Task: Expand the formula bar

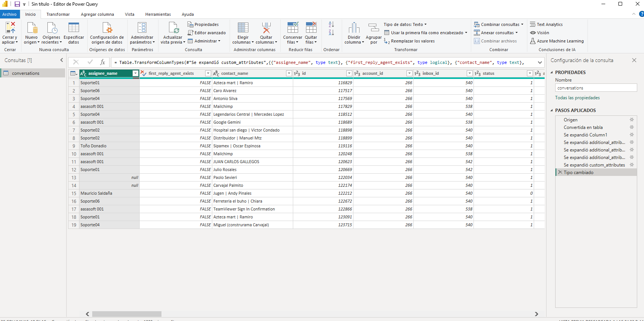Action: 540,62
